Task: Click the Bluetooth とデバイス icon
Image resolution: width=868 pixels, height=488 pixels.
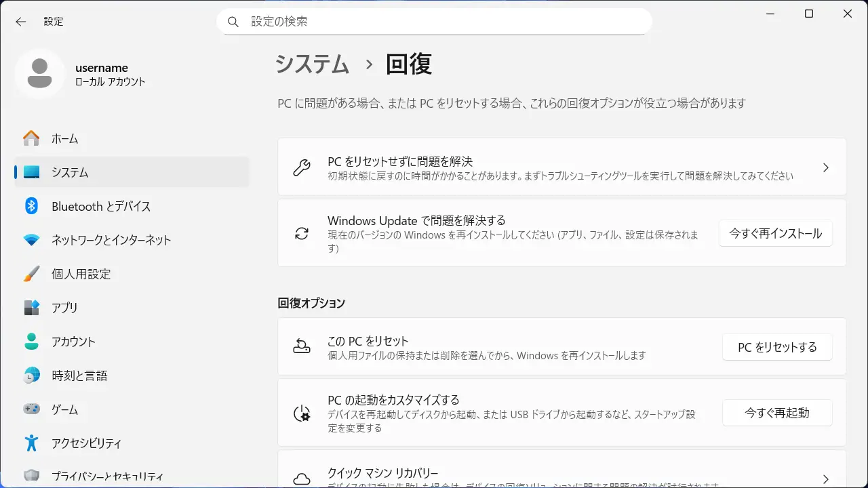Action: (x=31, y=206)
